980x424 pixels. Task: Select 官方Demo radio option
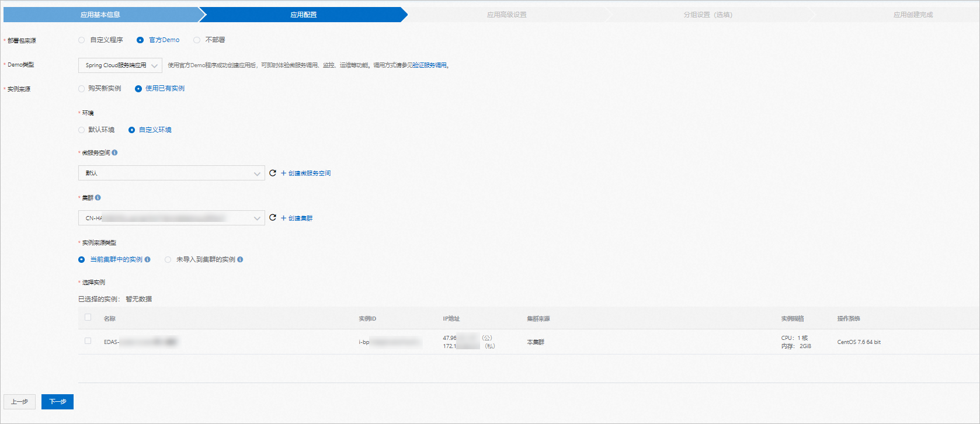coord(140,40)
